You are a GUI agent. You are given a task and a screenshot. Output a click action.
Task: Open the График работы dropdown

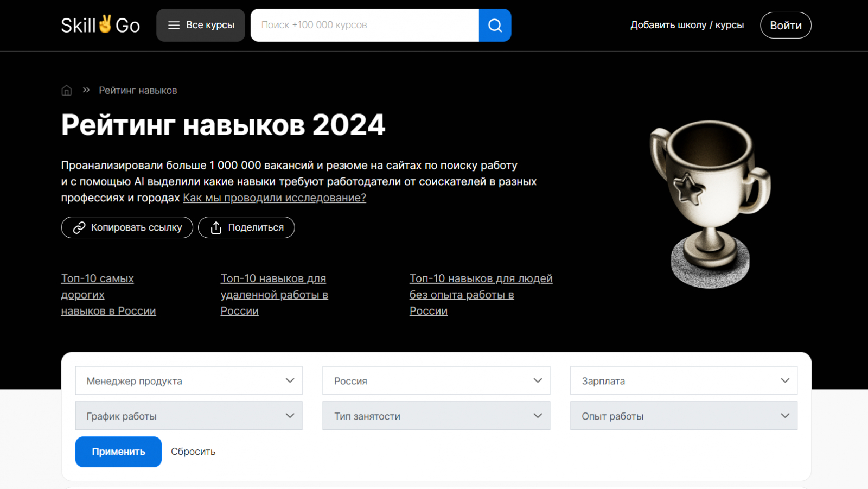pos(188,416)
